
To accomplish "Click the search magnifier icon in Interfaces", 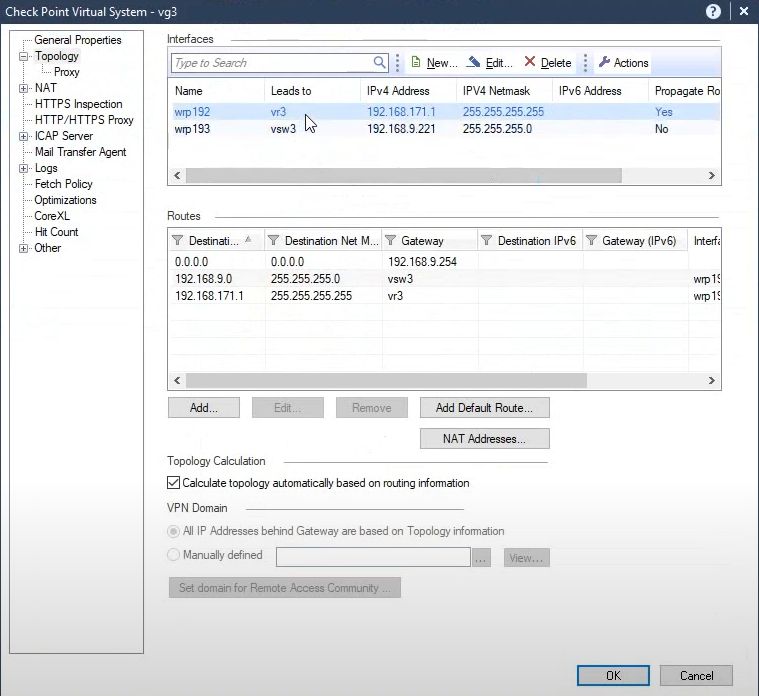I will coord(380,62).
